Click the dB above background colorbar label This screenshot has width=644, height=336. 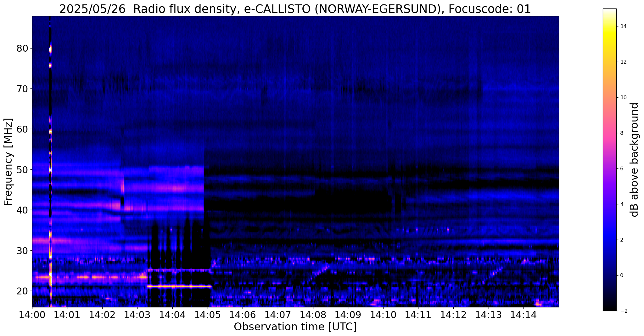(635, 160)
